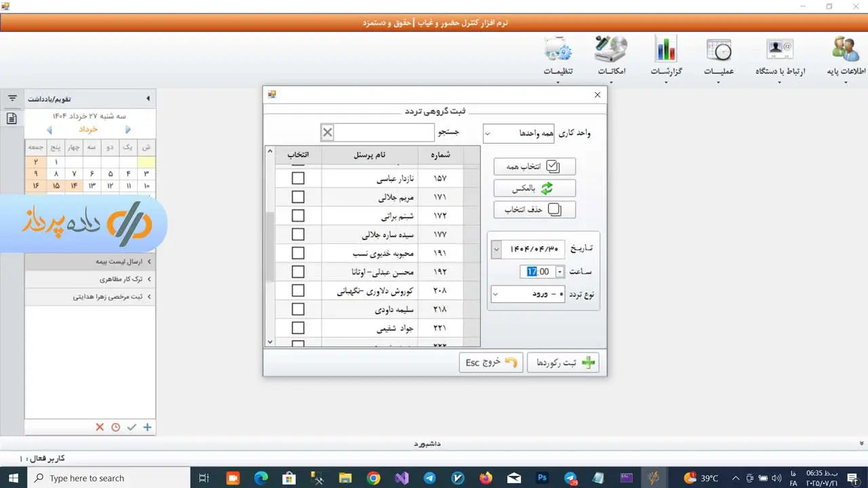Select the checkbox for مریم جلالی
Viewport: 868px width, 488px height.
298,197
